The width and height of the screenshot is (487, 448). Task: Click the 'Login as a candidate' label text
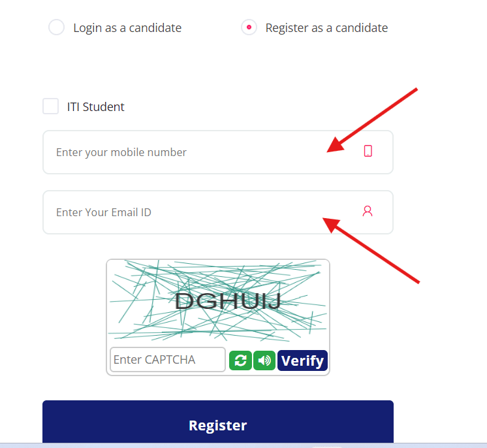click(x=127, y=28)
